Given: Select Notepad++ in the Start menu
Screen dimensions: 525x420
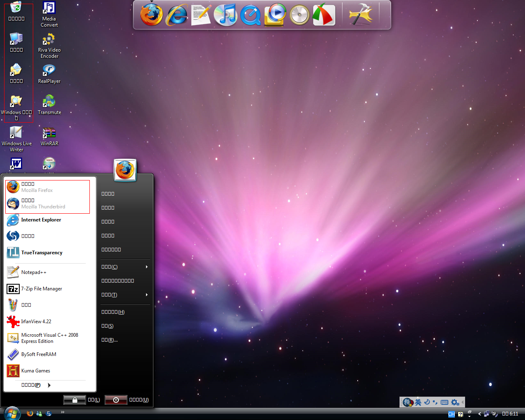Looking at the screenshot, I should 34,272.
